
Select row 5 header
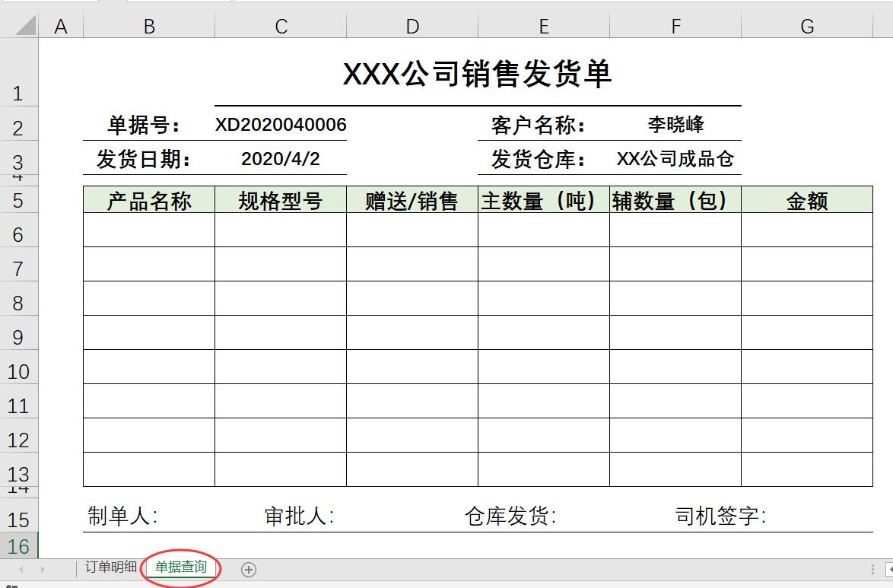coord(19,199)
